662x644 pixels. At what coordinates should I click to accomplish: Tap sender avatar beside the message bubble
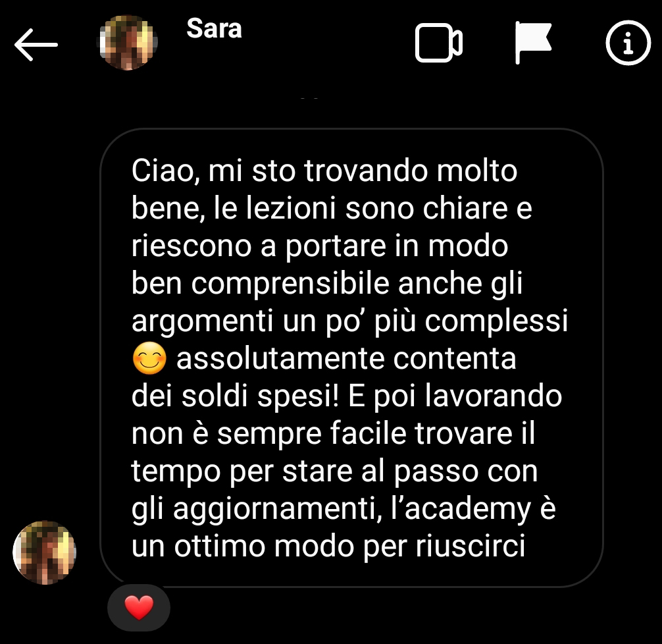click(x=44, y=552)
